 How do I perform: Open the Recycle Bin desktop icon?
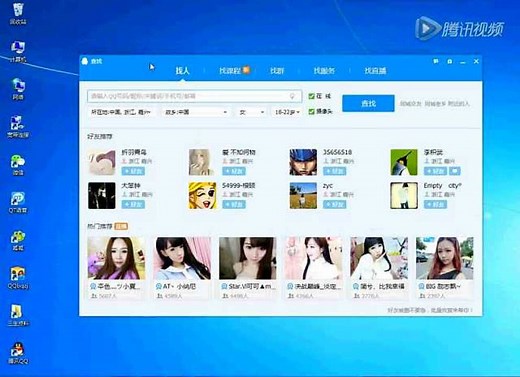tap(18, 13)
